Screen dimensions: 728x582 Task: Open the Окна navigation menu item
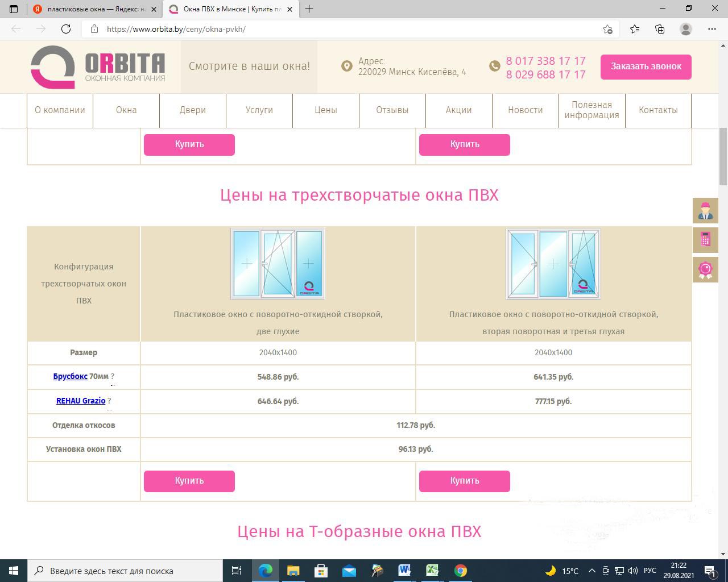click(x=126, y=110)
